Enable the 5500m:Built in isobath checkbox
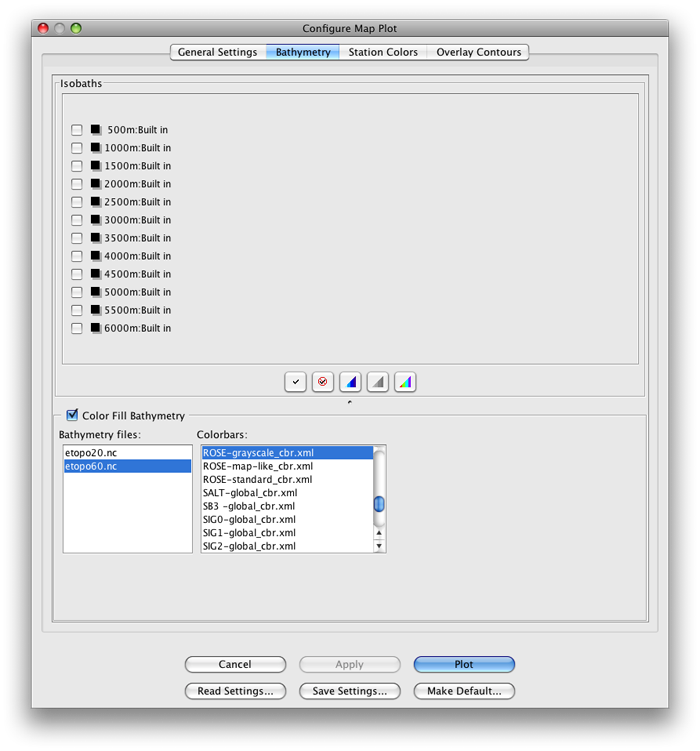Image resolution: width=700 pixels, height=751 pixels. point(77,310)
